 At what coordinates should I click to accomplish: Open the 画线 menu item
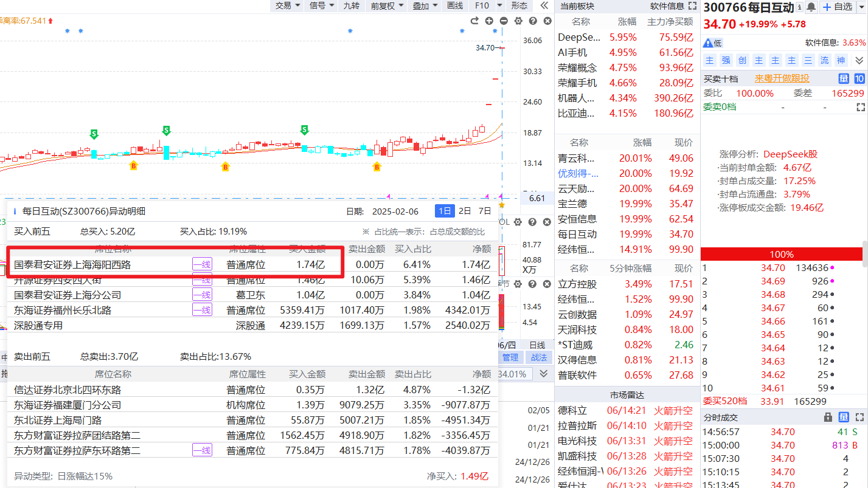coord(455,5)
